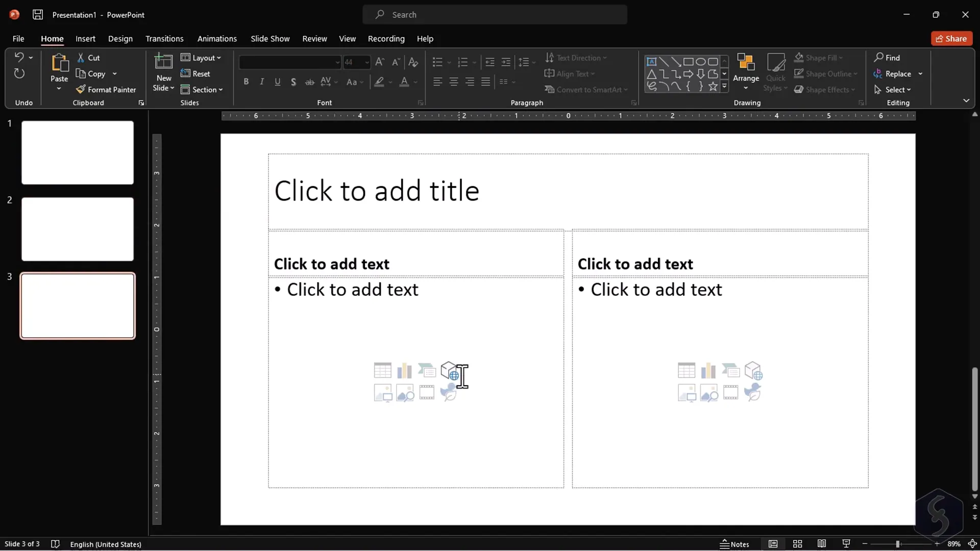The image size is (980, 551).
Task: Click Insert SmartArt icon in left placeholder
Action: click(427, 370)
